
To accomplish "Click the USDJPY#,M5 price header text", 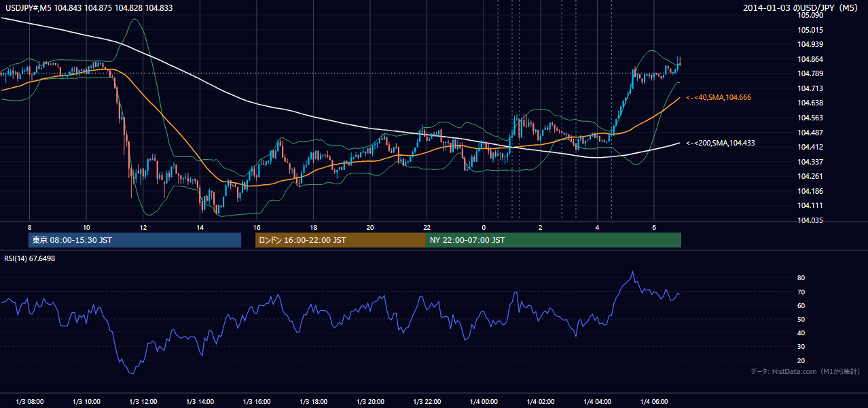I will point(88,7).
